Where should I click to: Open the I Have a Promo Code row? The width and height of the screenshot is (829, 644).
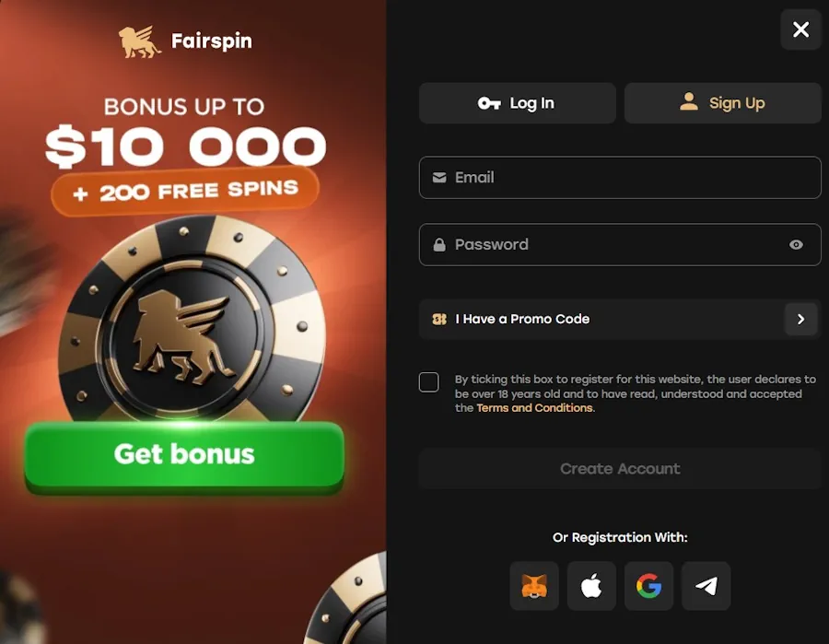620,319
